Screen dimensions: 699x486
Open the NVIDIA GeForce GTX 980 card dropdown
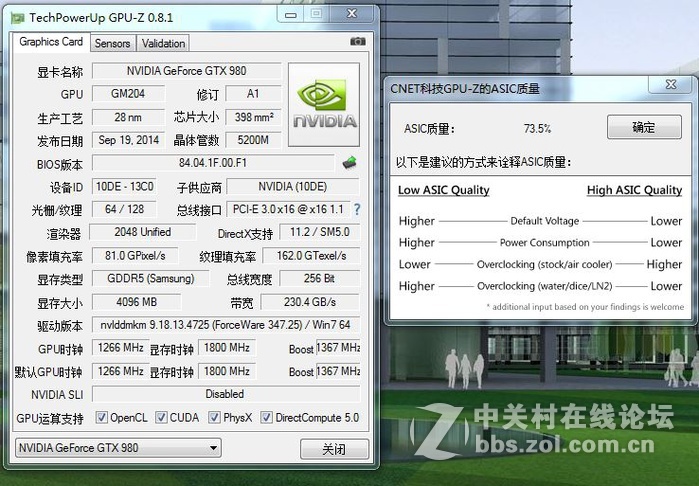(x=118, y=448)
